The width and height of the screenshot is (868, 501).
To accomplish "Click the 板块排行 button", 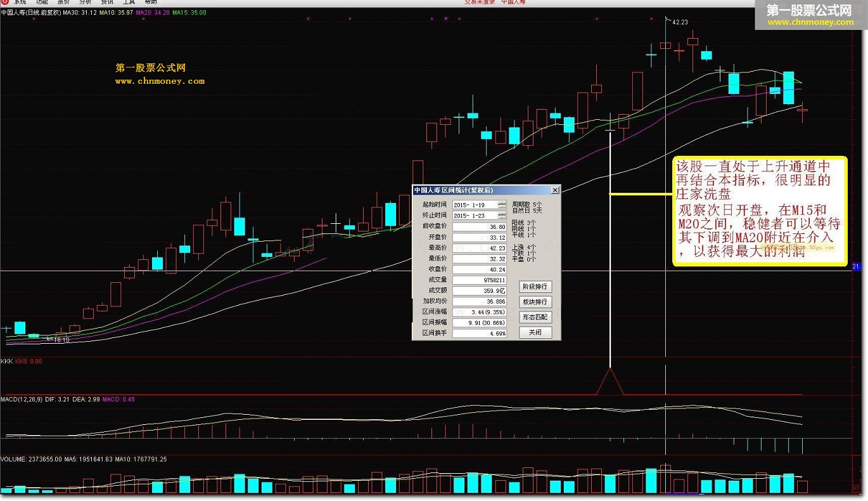I will 535,302.
